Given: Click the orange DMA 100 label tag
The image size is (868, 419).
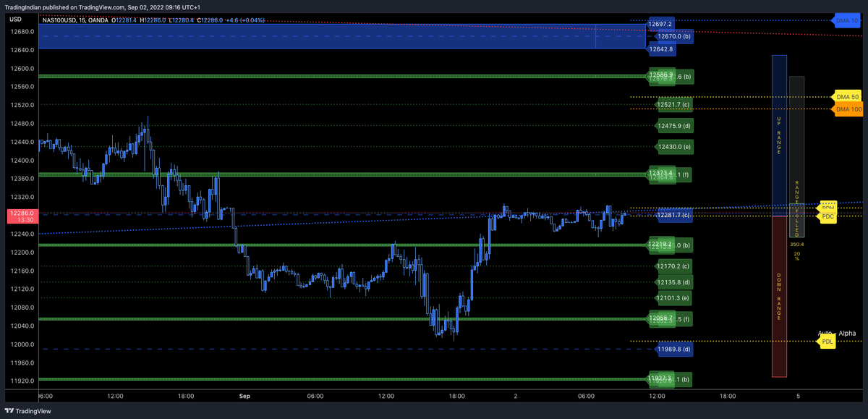Looking at the screenshot, I should (x=846, y=109).
